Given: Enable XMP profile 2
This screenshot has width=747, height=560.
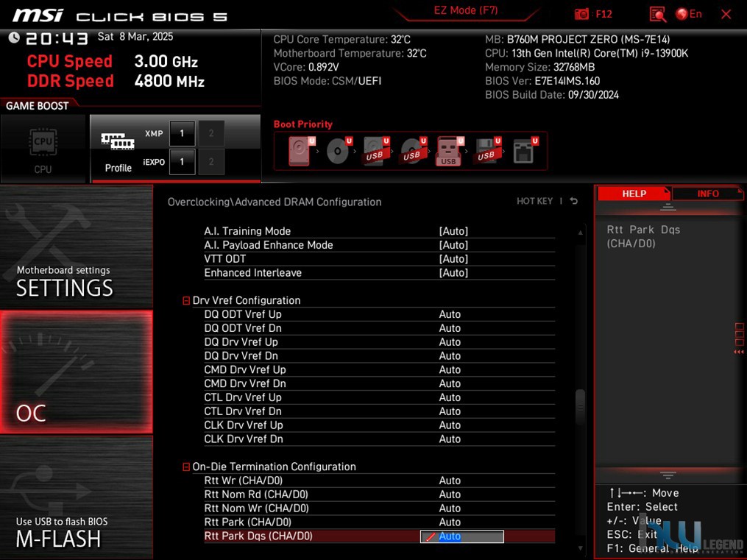Looking at the screenshot, I should [x=211, y=133].
